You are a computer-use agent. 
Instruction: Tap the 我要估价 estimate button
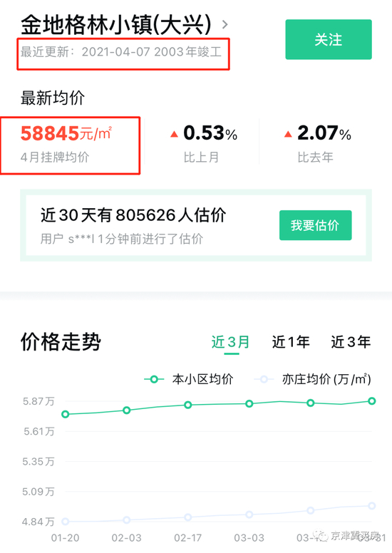(x=316, y=225)
